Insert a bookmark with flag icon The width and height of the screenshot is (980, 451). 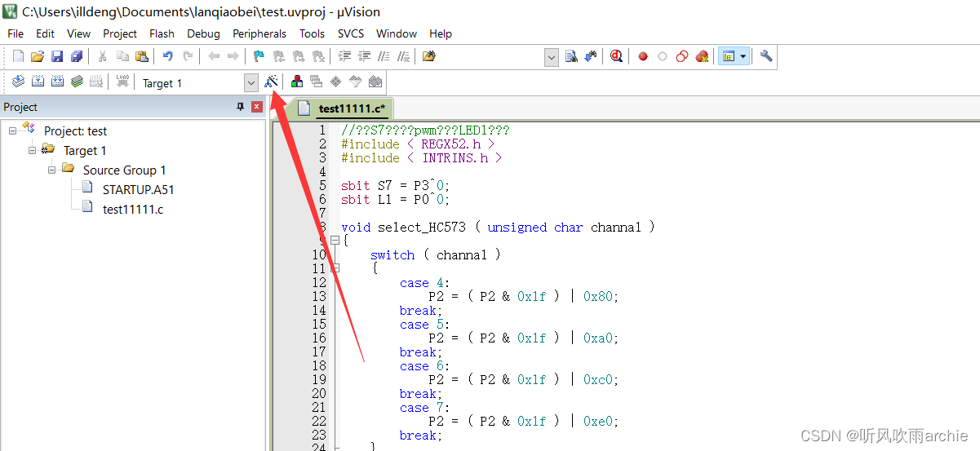[259, 56]
